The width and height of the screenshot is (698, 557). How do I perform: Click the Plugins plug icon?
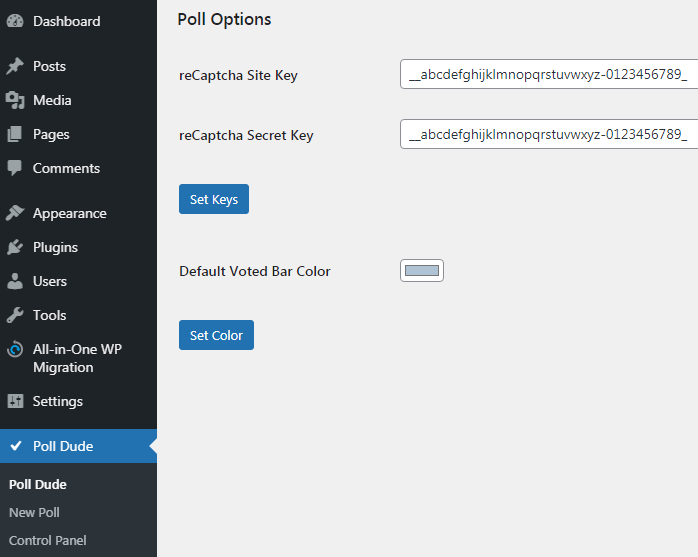pyautogui.click(x=15, y=247)
